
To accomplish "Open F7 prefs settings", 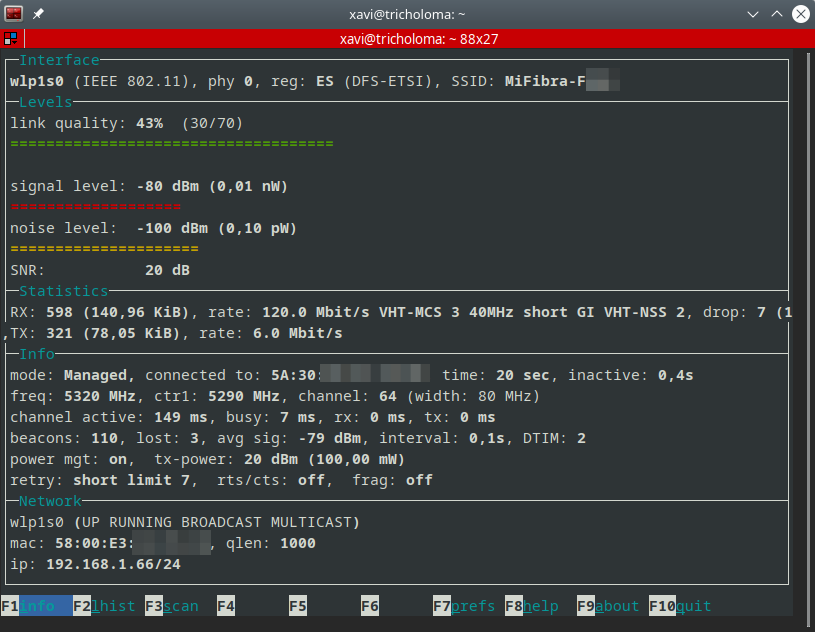I will click(463, 606).
